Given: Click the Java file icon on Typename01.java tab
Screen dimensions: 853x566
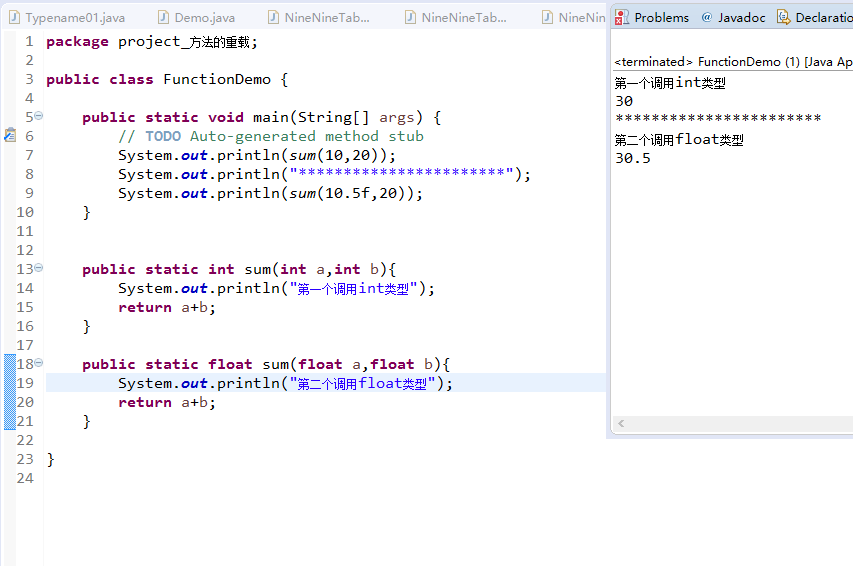Looking at the screenshot, I should pyautogui.click(x=15, y=17).
